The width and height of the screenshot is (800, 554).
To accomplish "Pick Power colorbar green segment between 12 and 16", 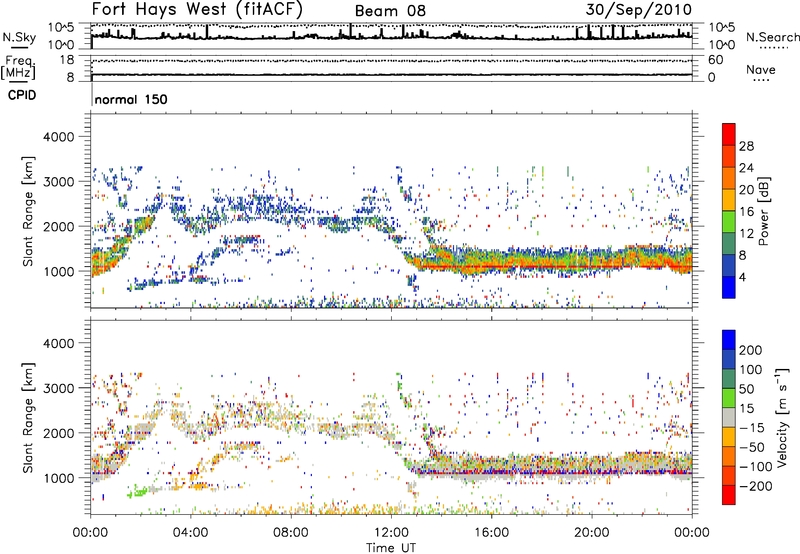I will click(729, 221).
